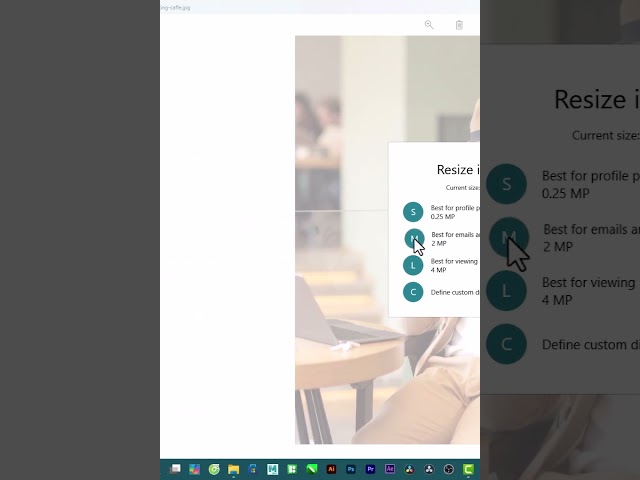Open the teal M app on taskbar
The image size is (640, 480).
[273, 469]
